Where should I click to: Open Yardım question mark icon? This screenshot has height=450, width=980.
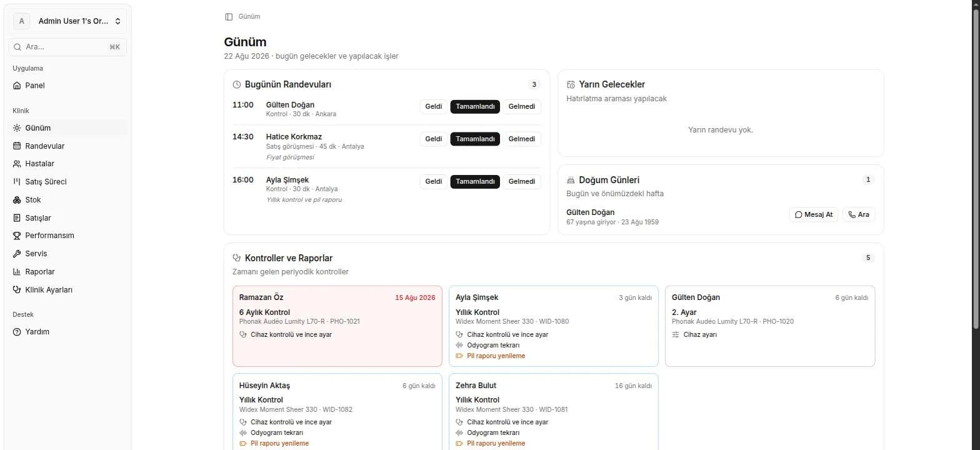(x=17, y=332)
